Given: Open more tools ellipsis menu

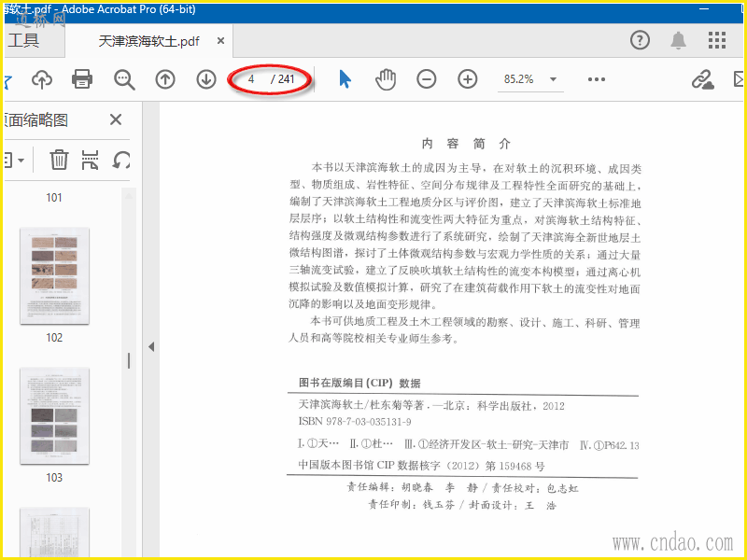Looking at the screenshot, I should [x=597, y=79].
